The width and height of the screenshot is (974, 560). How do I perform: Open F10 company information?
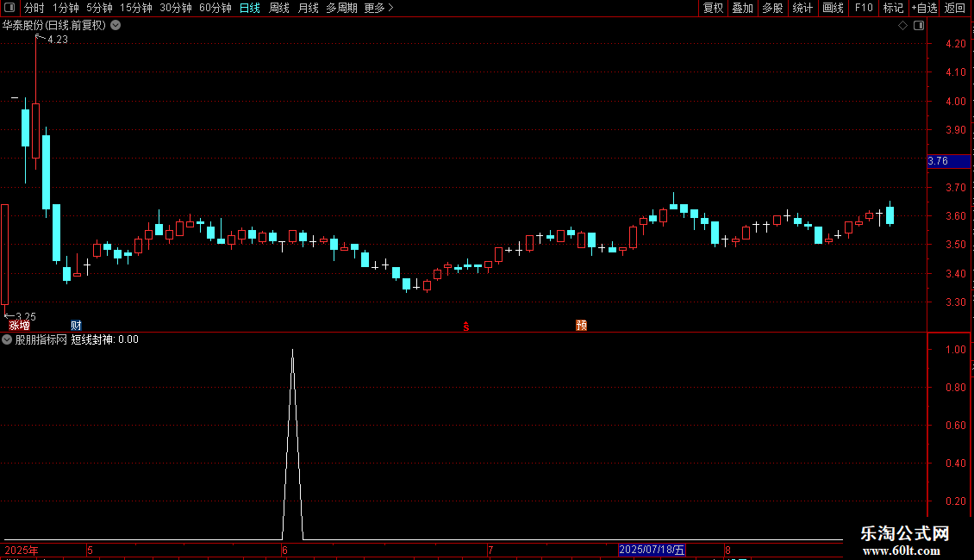click(x=864, y=8)
